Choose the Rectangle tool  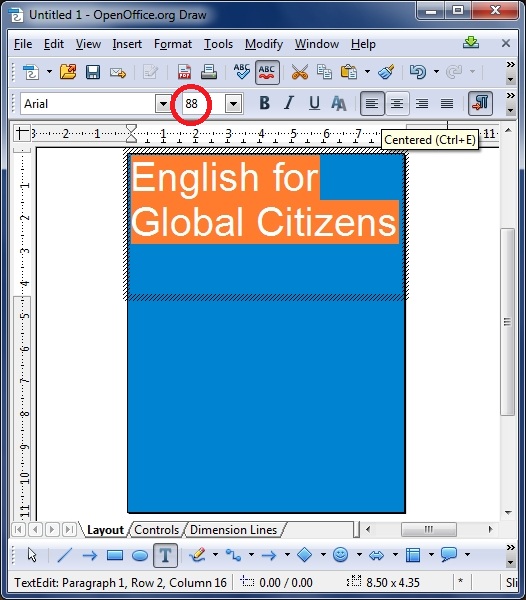click(115, 555)
